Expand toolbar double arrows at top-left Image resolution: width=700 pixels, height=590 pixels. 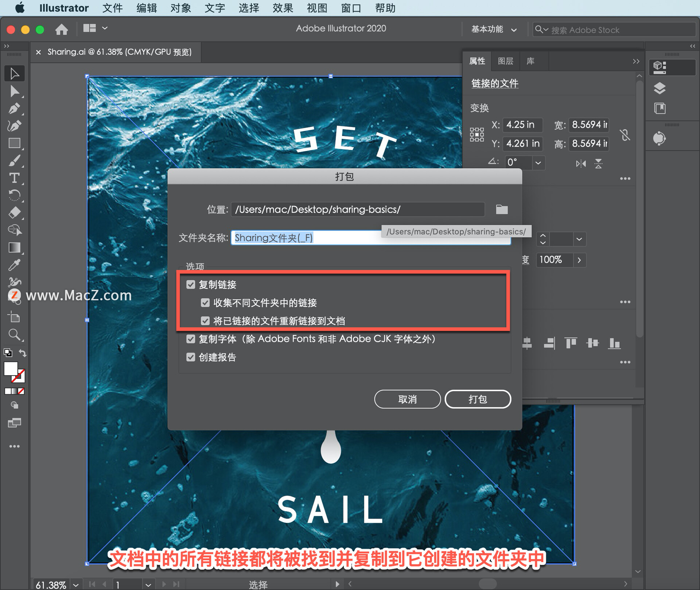point(7,46)
